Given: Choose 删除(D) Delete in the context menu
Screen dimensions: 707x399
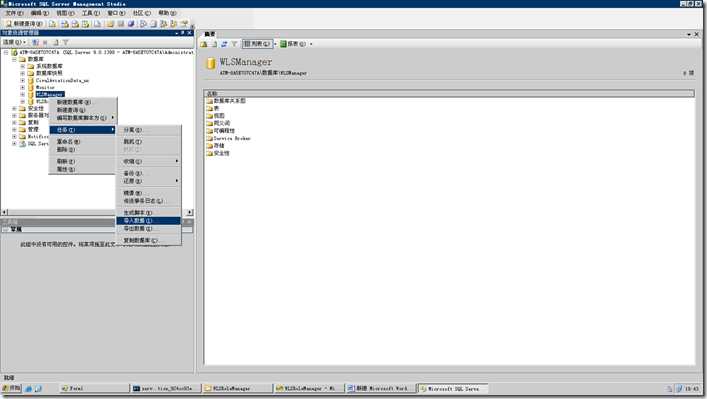Looking at the screenshot, I should (83, 150).
